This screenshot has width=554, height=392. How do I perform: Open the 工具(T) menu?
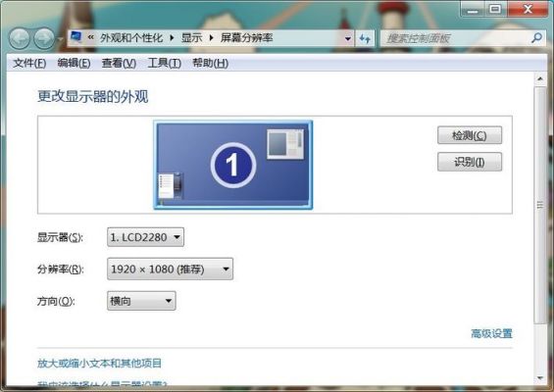coord(165,64)
